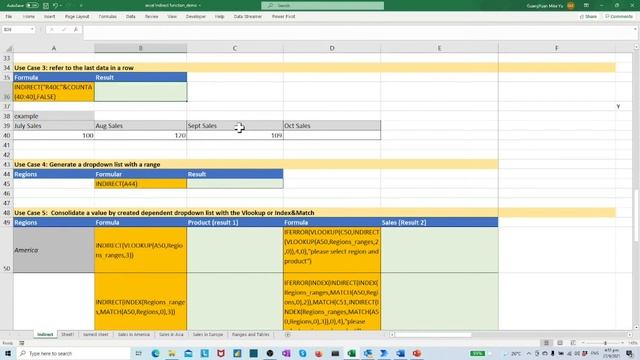Toggle the AutoSave switch
Viewport: 640px width, 360px height.
32,6
